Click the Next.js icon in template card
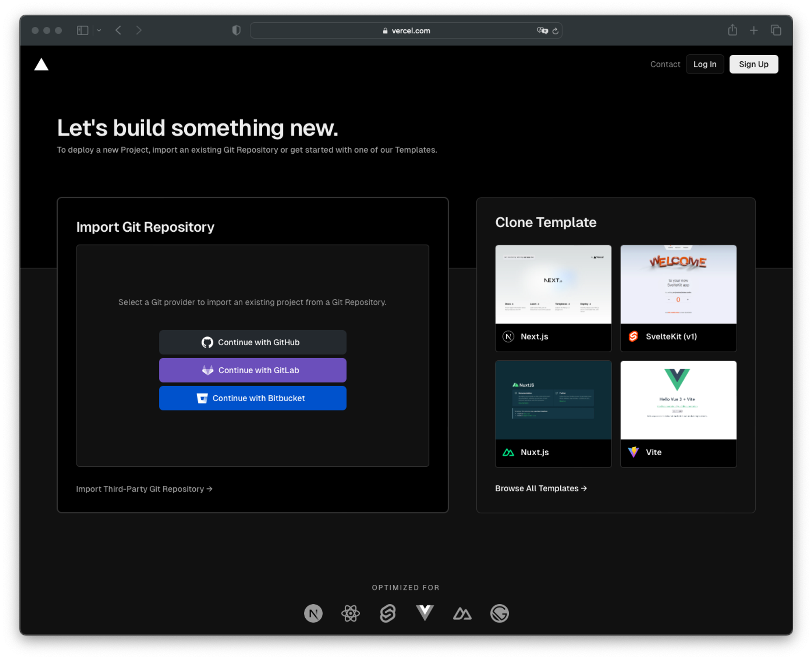 [508, 336]
